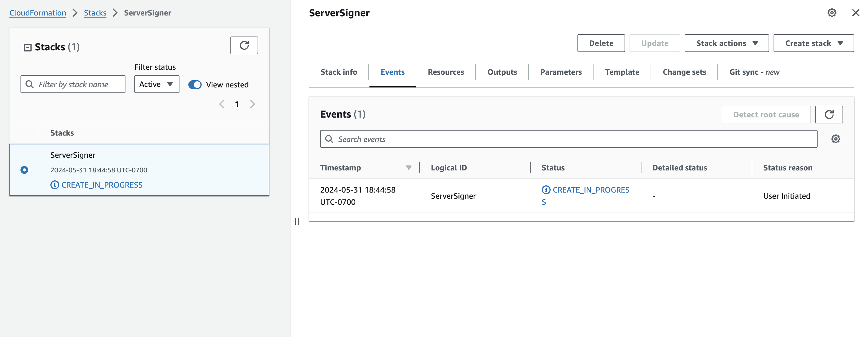The width and height of the screenshot is (868, 337).
Task: Click the CREATE_IN_PROGRESS info icon in events
Action: pos(546,190)
